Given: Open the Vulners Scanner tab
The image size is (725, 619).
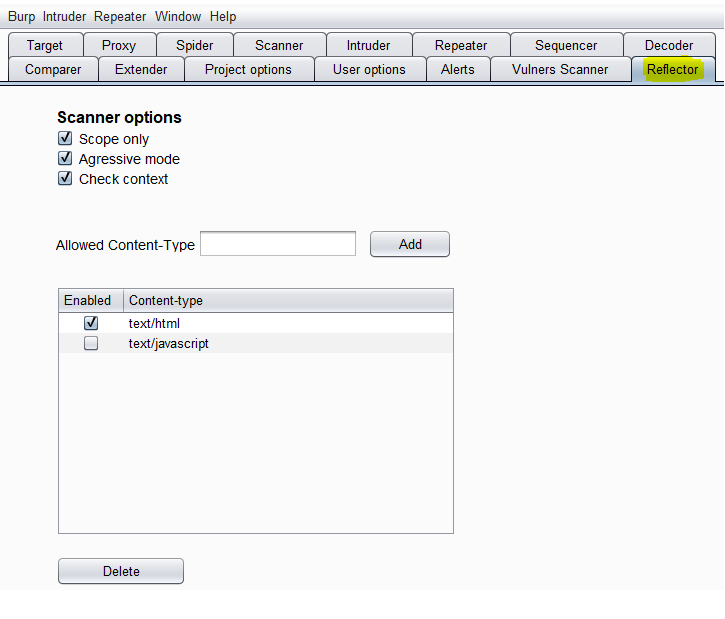Looking at the screenshot, I should pos(560,69).
